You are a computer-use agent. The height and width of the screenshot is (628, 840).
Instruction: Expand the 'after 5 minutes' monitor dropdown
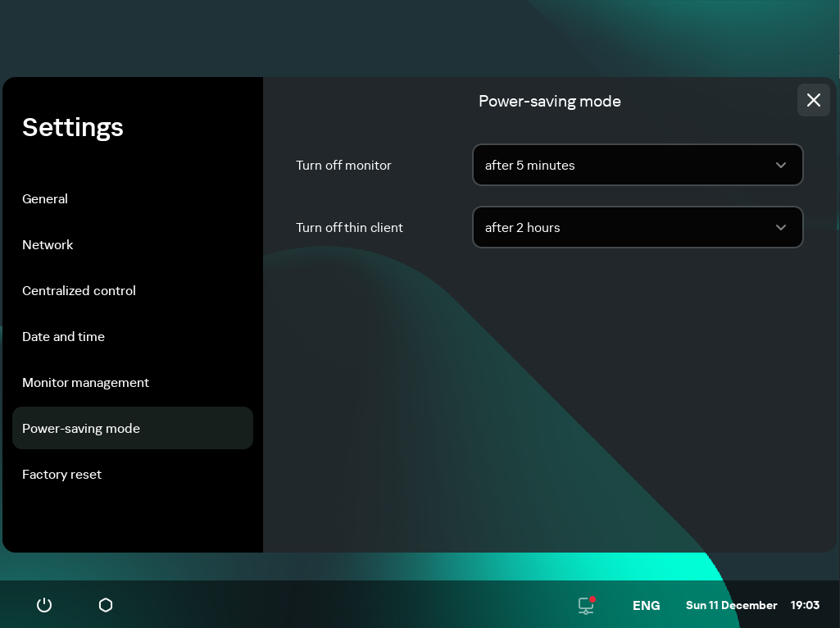[x=638, y=165]
